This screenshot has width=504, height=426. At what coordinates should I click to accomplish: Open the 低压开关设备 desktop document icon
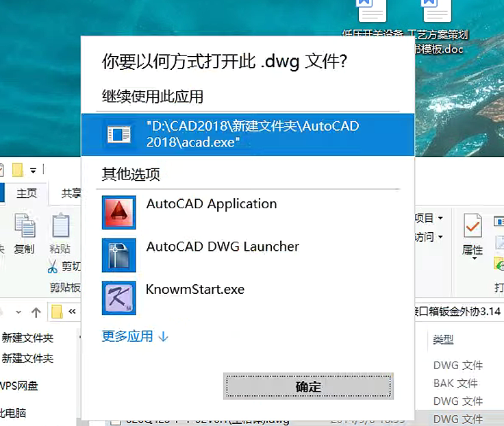(x=373, y=11)
